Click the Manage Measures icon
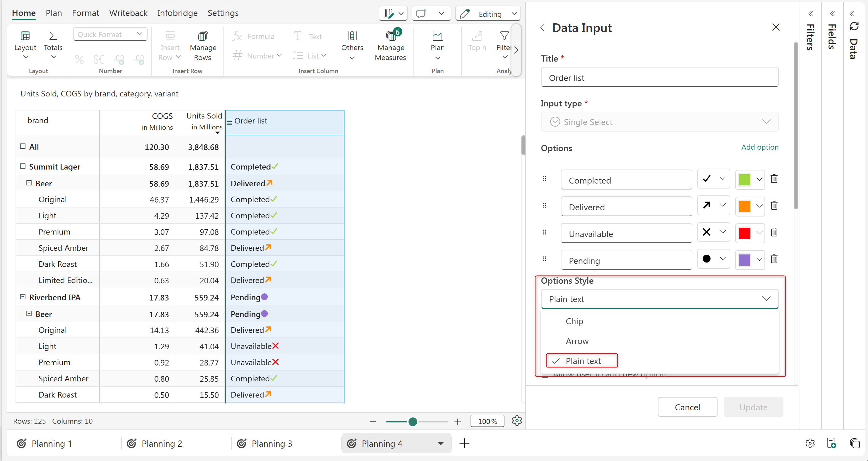This screenshot has width=868, height=461. coord(390,36)
